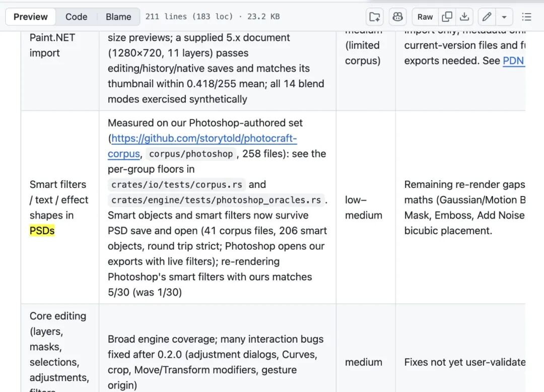Select 'medium' in the Core editing row
The height and width of the screenshot is (392, 544).
pos(364,362)
